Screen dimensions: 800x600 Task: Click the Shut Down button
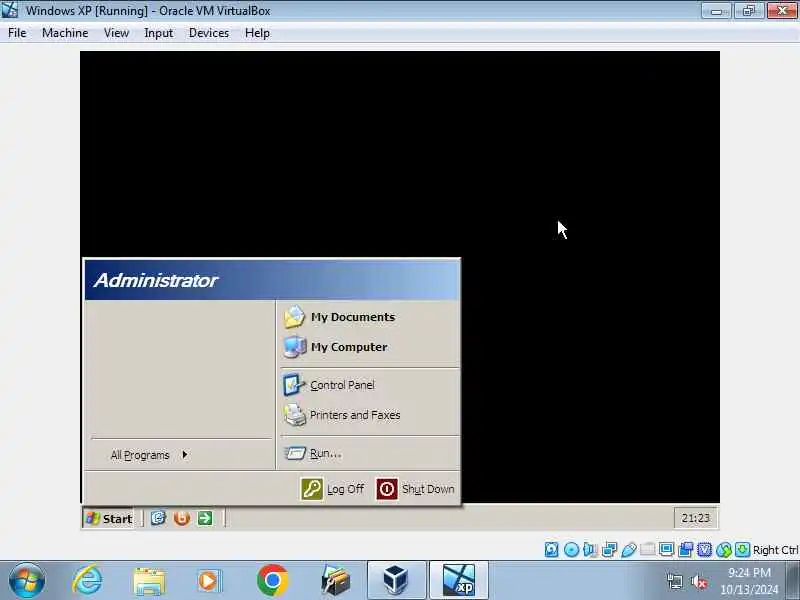click(415, 489)
